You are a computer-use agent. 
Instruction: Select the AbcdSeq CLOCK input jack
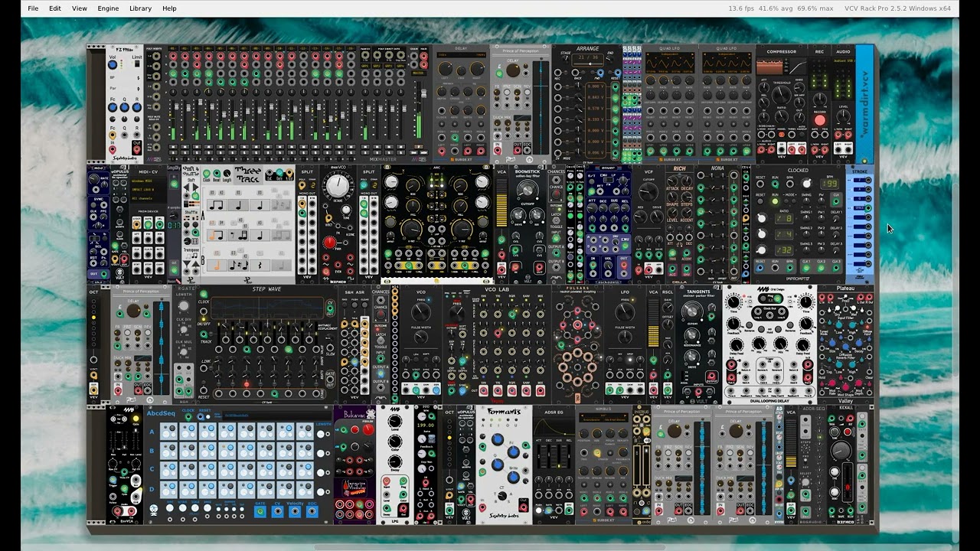click(x=188, y=417)
